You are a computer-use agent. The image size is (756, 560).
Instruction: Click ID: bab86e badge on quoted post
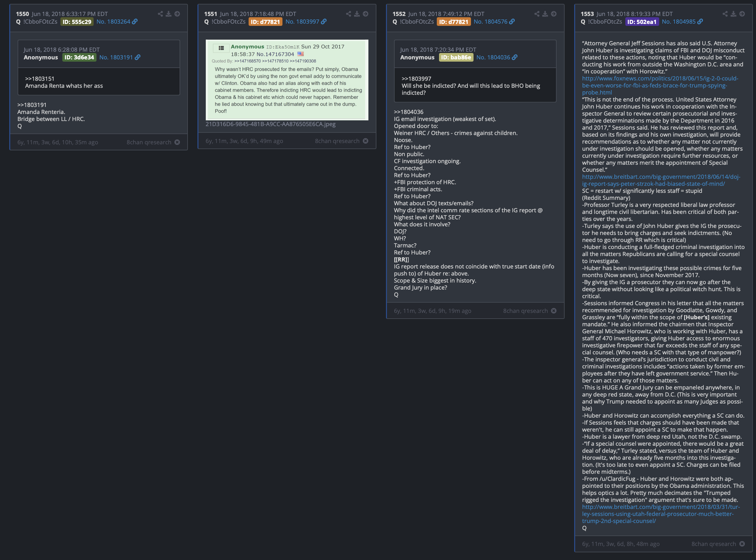coord(456,57)
